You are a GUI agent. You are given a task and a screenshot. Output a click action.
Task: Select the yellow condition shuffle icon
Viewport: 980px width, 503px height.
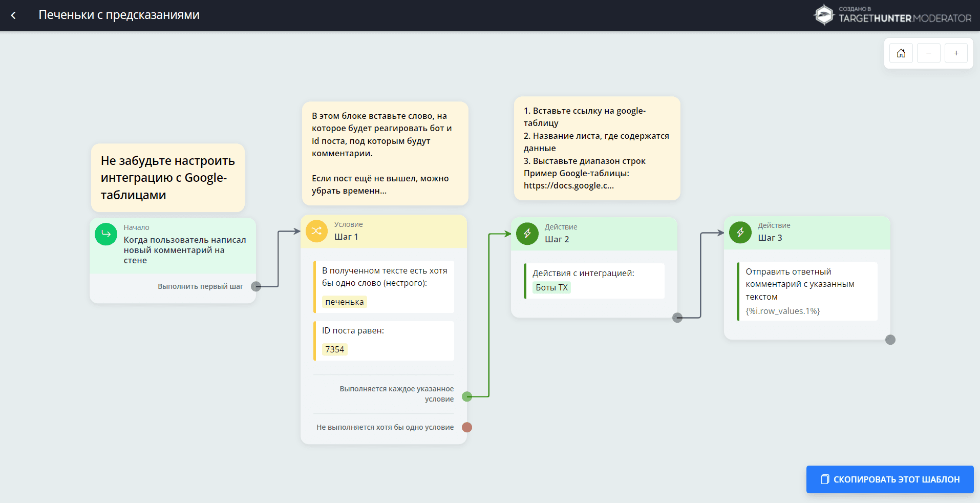point(316,231)
